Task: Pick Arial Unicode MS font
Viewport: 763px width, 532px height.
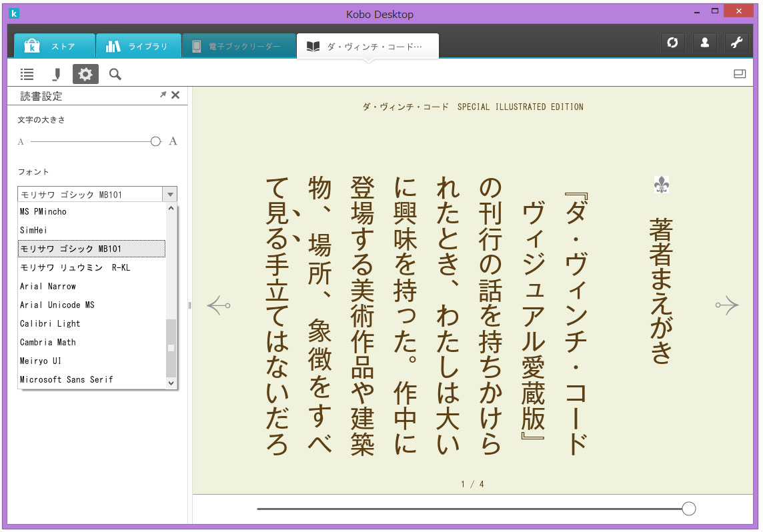Action: pyautogui.click(x=91, y=305)
